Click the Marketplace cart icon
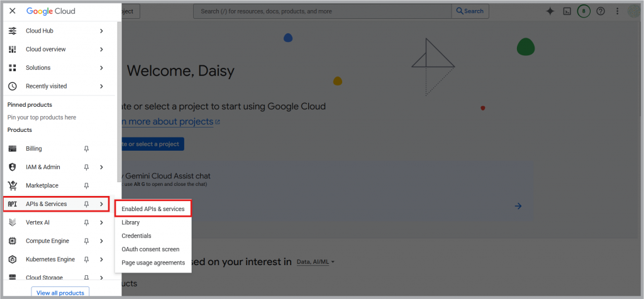 coord(13,185)
